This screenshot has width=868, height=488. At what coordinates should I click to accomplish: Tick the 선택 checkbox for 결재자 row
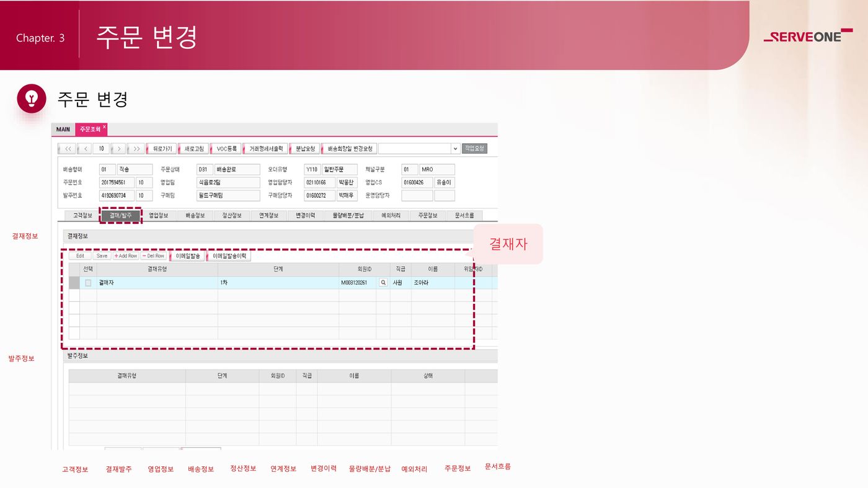coord(88,283)
